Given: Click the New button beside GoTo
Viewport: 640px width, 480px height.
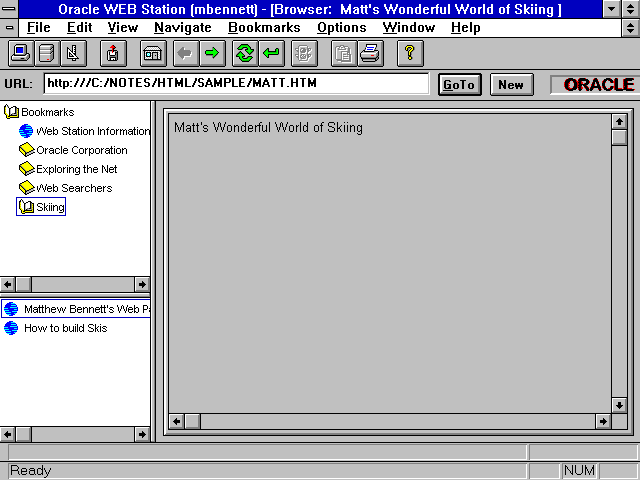Looking at the screenshot, I should pyautogui.click(x=510, y=84).
